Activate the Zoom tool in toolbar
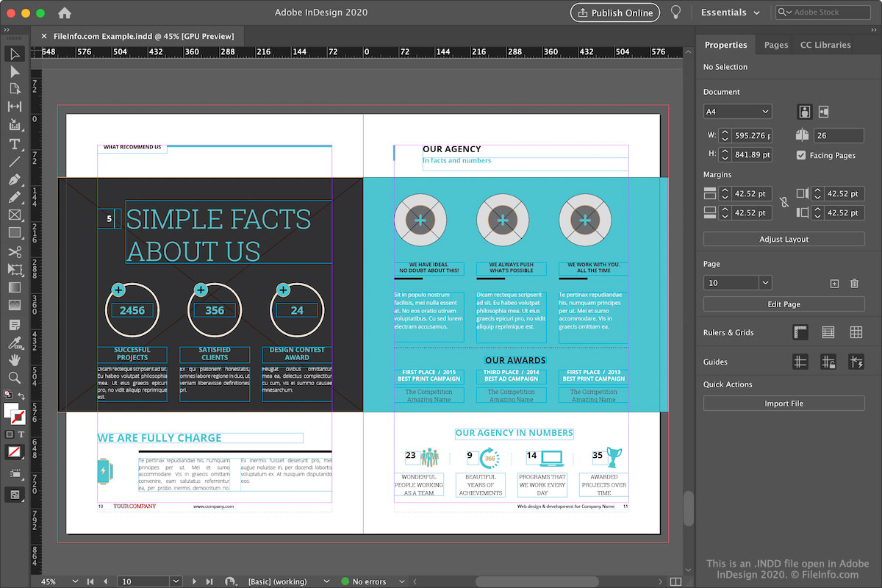The image size is (882, 588). click(x=14, y=378)
